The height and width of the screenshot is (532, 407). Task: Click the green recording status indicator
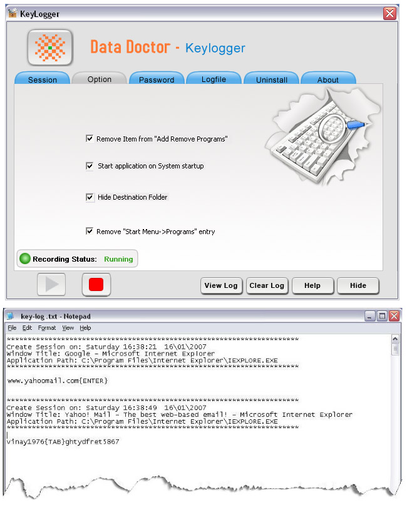pos(25,258)
